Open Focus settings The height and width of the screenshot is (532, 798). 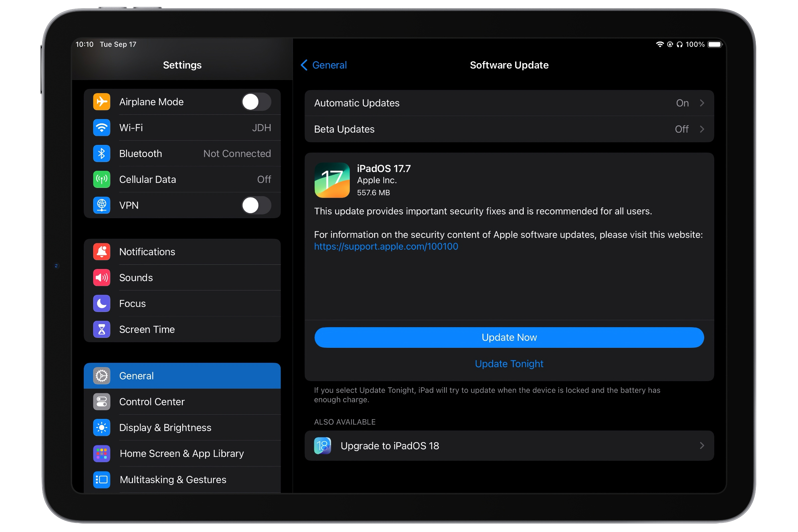pyautogui.click(x=182, y=303)
